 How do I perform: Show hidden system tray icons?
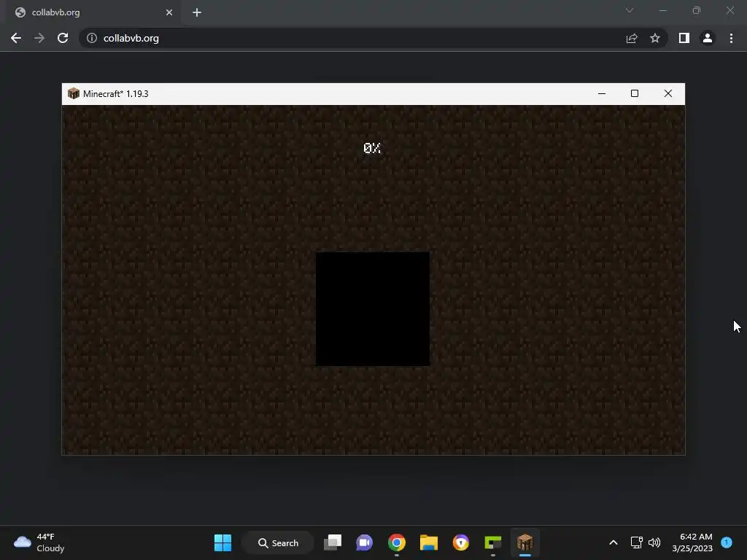tap(614, 542)
